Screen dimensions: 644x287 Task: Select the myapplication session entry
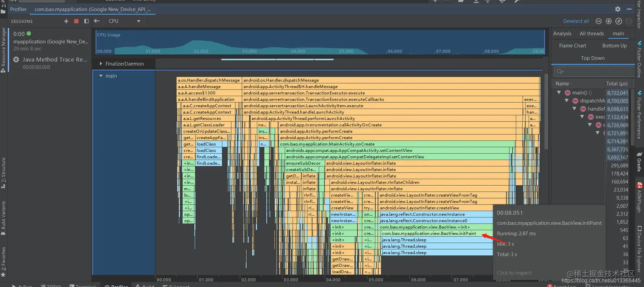[51, 41]
